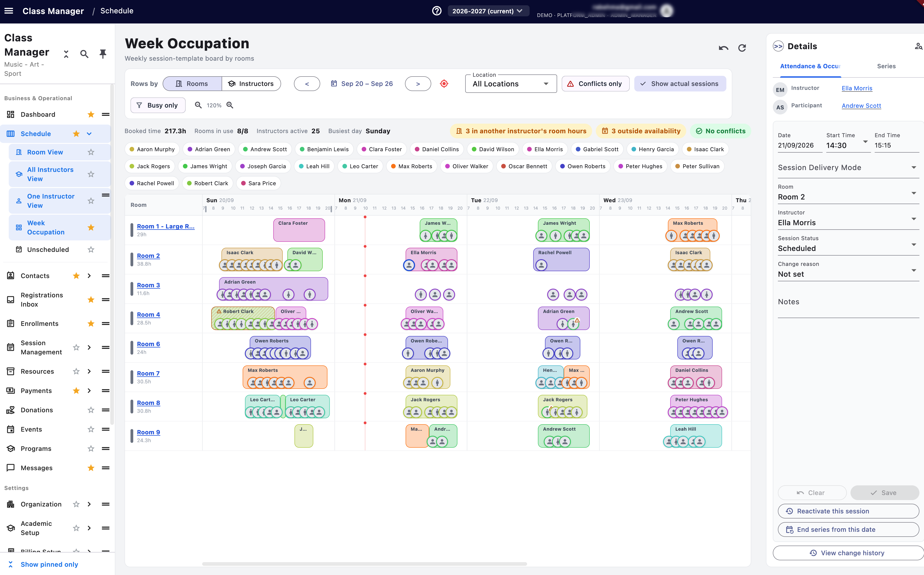
Task: Enable Conflicts only filter
Action: click(x=595, y=84)
